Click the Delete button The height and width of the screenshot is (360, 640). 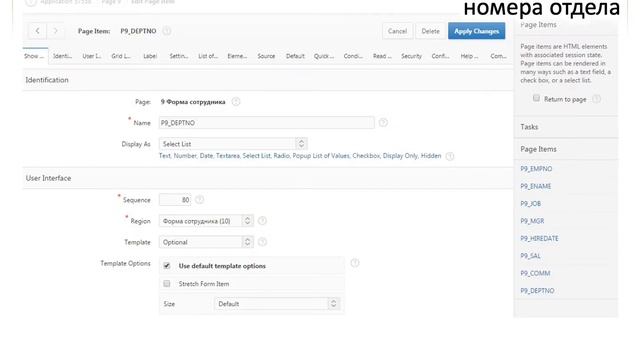click(x=431, y=31)
